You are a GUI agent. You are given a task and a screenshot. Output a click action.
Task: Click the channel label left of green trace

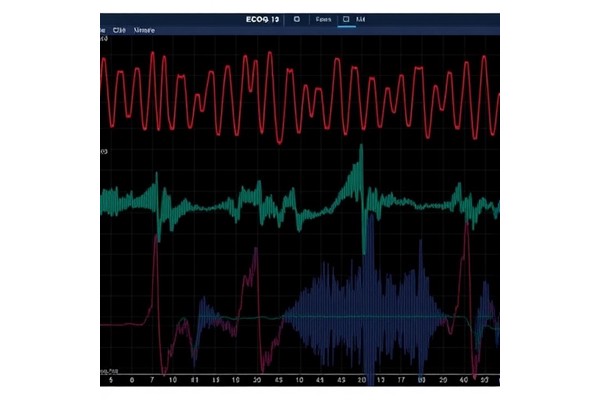tap(103, 151)
